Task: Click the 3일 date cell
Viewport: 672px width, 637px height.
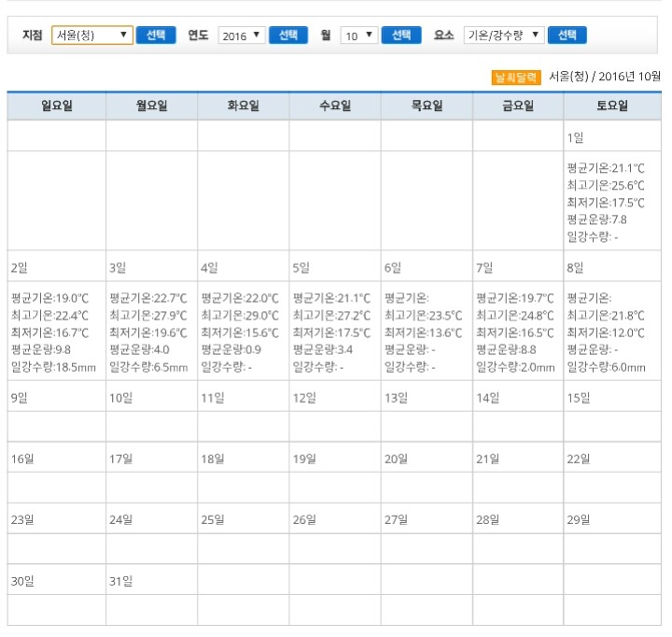Action: pos(152,266)
